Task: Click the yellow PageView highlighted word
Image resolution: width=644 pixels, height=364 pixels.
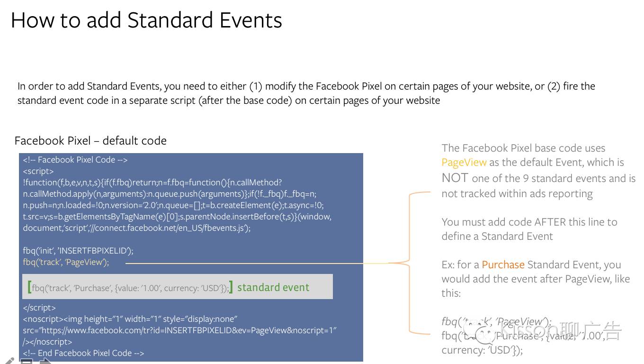Action: [x=464, y=162]
